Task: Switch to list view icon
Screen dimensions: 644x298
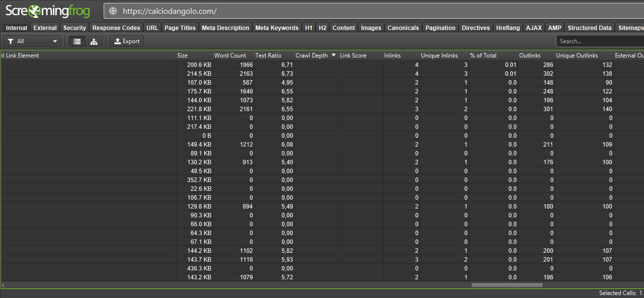Action: [x=77, y=41]
